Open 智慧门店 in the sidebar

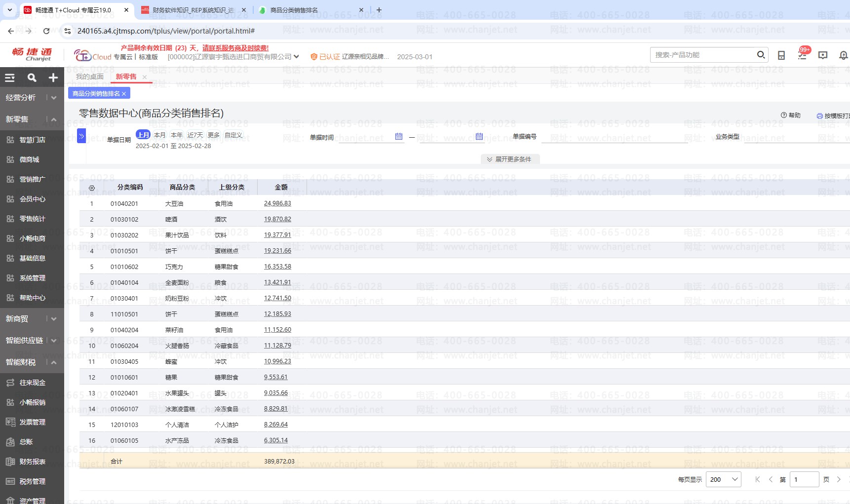32,140
